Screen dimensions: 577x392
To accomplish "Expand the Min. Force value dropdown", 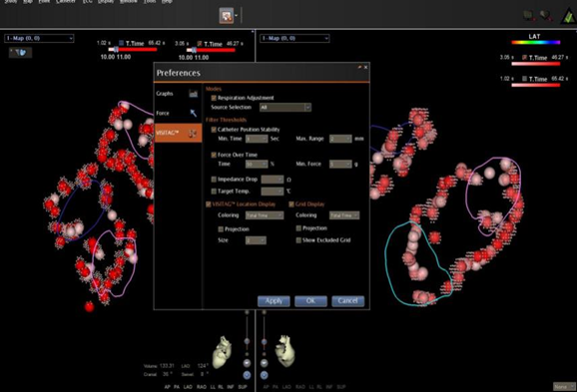I will coord(340,164).
